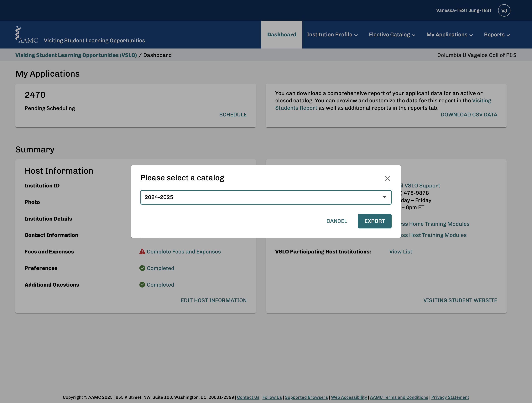Click the 2470 pending scheduling count
Screen dimensions: 532x403
pyautogui.click(x=35, y=95)
